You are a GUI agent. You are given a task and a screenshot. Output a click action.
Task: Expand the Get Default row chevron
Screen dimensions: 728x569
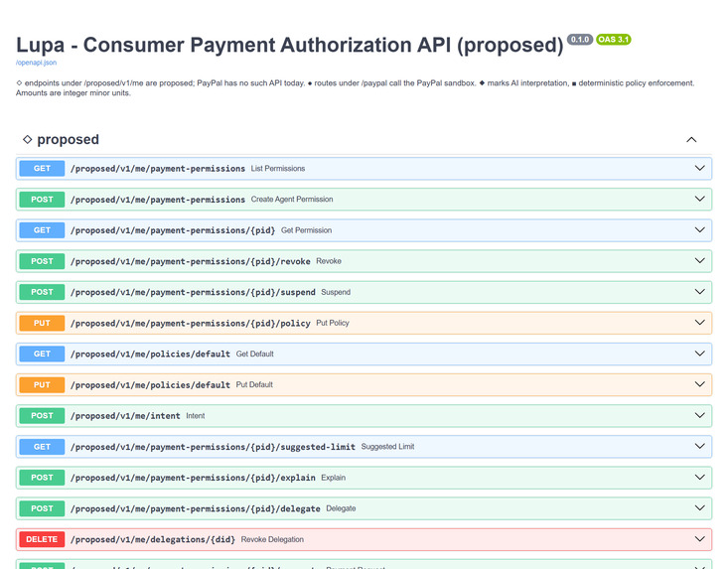[x=699, y=354]
